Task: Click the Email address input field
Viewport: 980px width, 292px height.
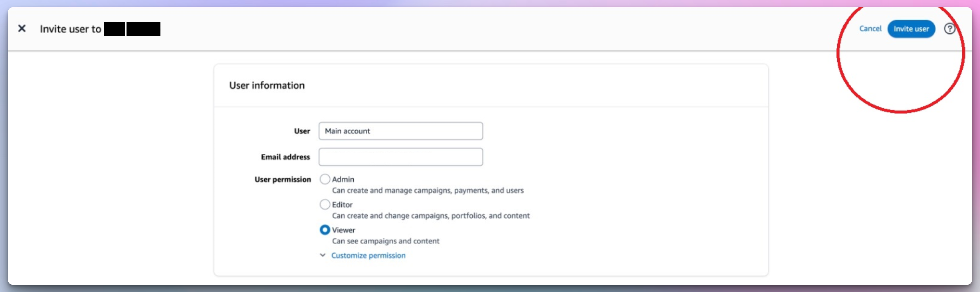Action: point(401,157)
